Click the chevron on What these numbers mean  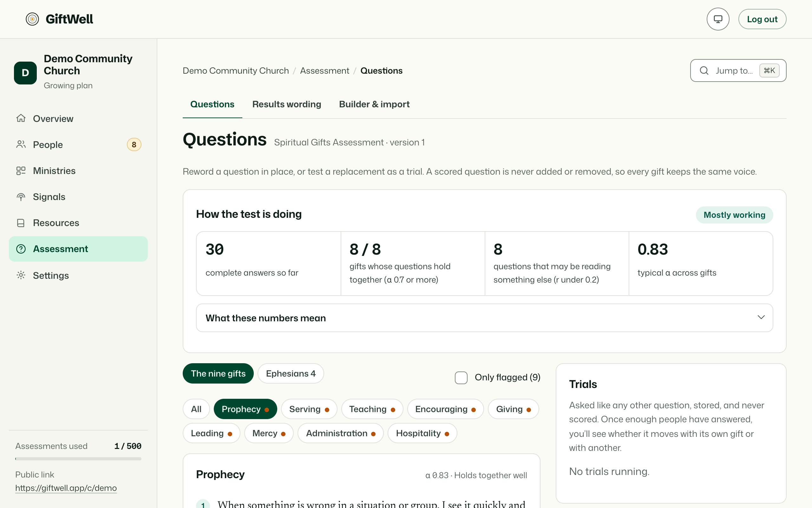click(761, 317)
